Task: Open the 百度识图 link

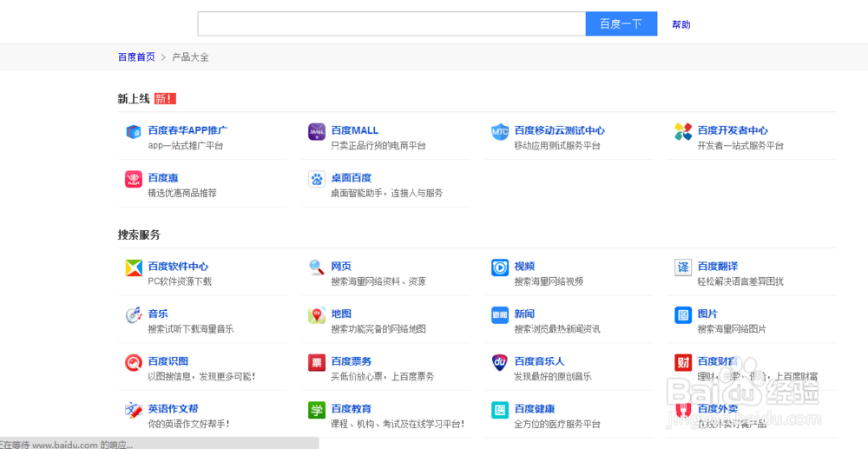Action: pos(168,361)
